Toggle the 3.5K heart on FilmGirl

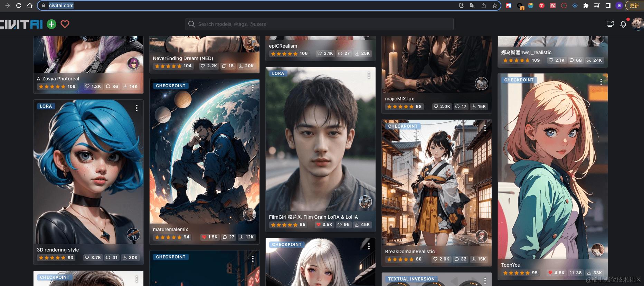(324, 225)
